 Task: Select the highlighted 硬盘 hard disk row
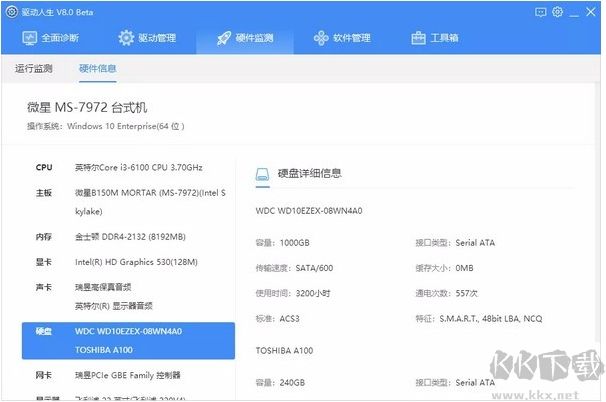[128, 341]
